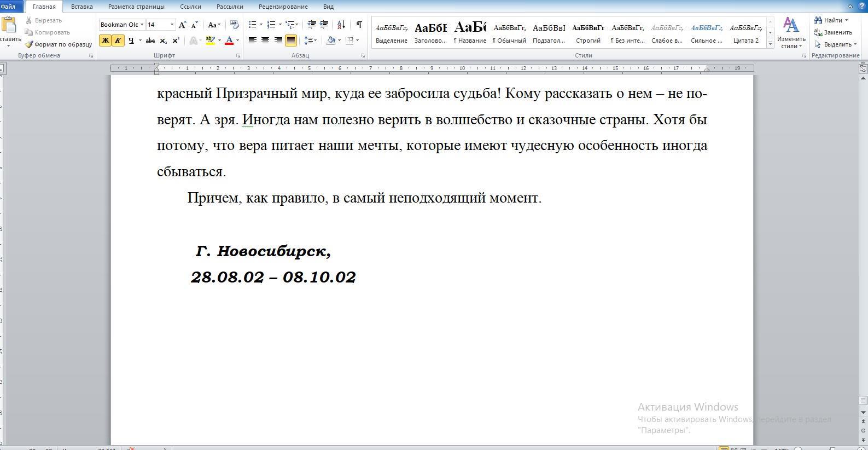Clear formatting with eraser icon

pos(235,25)
